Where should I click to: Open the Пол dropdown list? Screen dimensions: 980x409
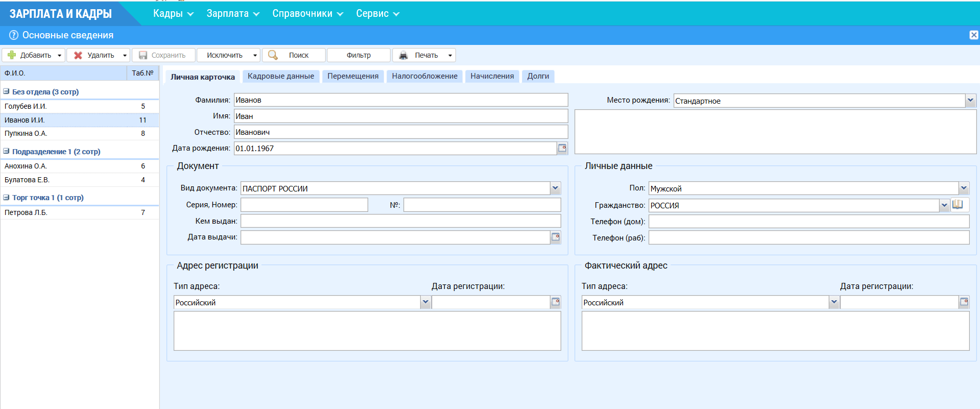[963, 188]
